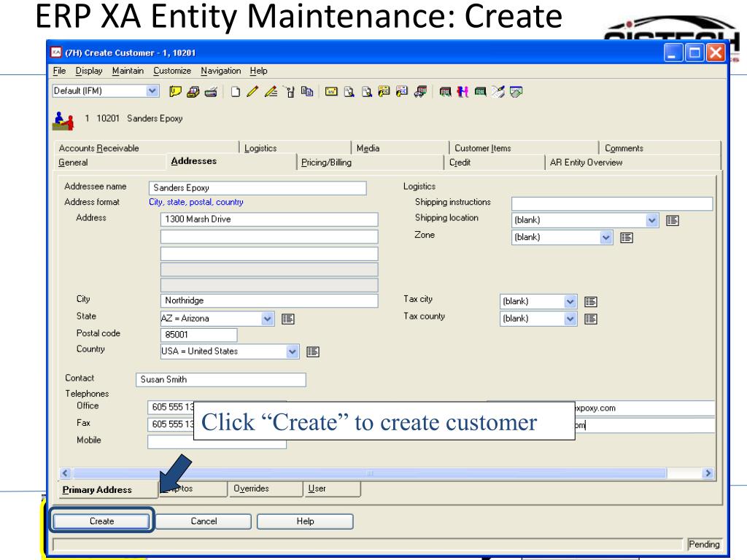Click the page-with-magnifier icon beside the yellow card
The width and height of the screenshot is (747, 560).
click(x=349, y=91)
